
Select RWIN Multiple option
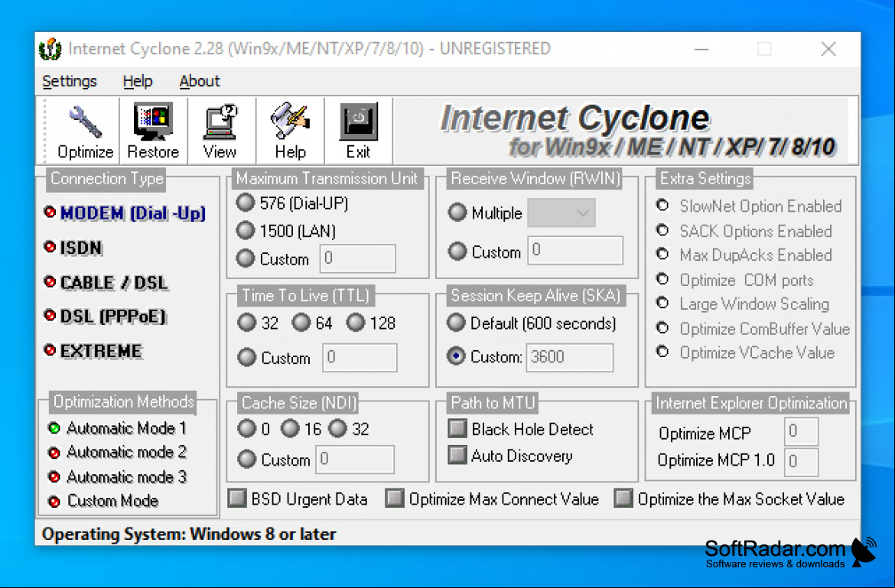pyautogui.click(x=485, y=213)
